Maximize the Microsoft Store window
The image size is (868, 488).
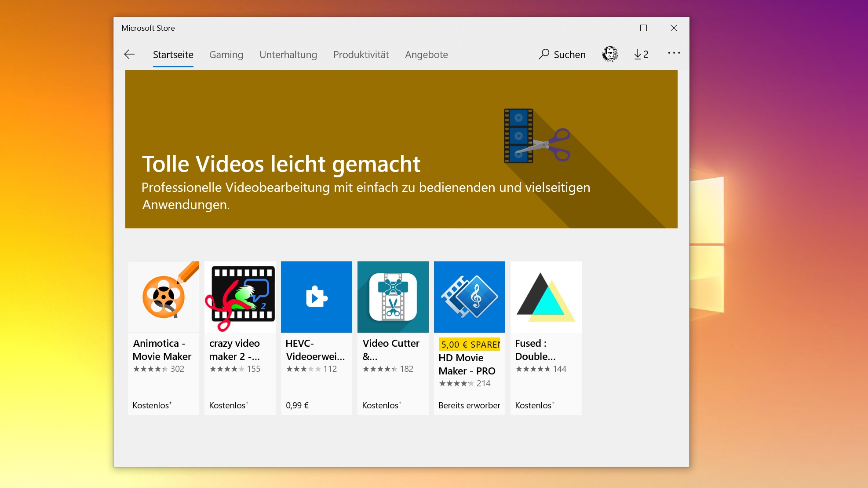tap(643, 28)
